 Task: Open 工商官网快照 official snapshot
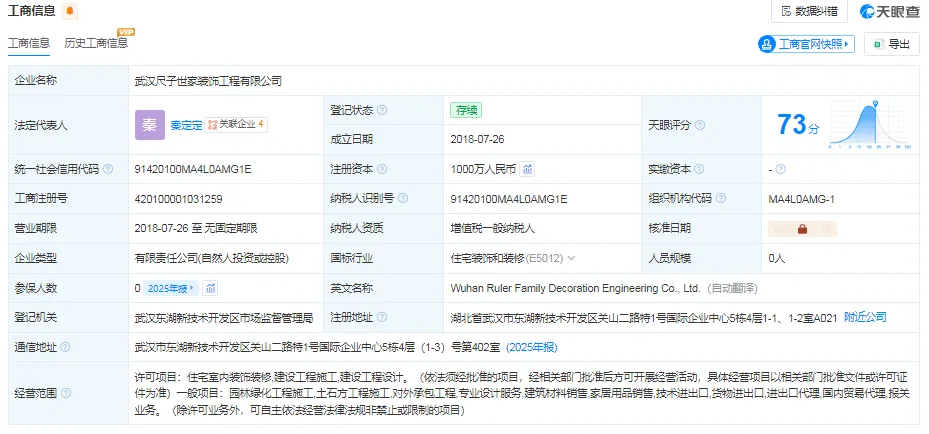tap(806, 44)
